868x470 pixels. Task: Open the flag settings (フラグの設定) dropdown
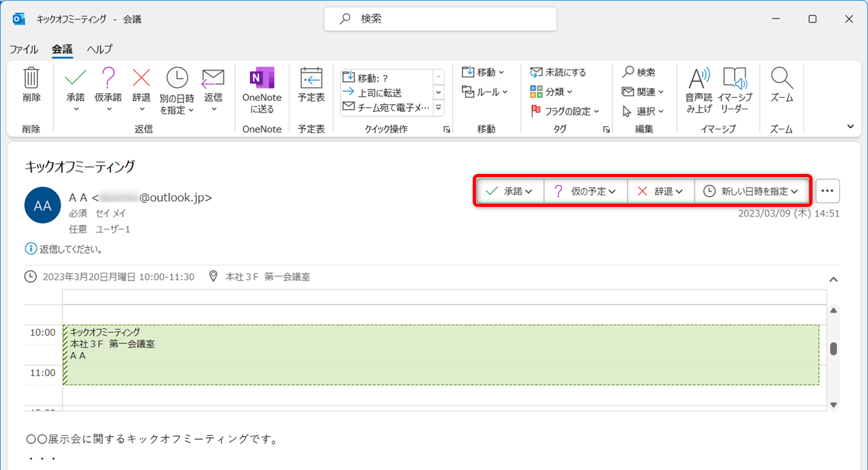click(x=565, y=111)
